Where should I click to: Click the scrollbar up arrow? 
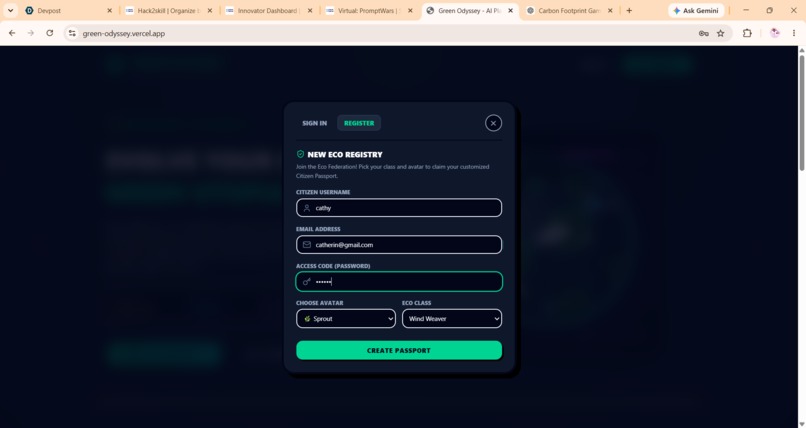tap(801, 50)
